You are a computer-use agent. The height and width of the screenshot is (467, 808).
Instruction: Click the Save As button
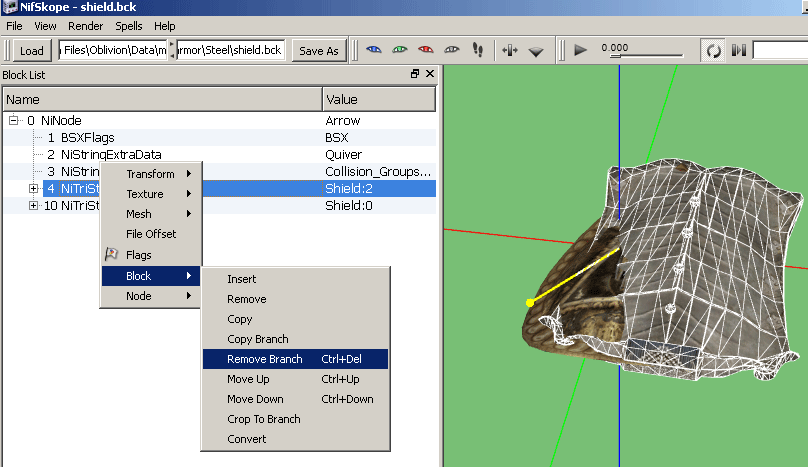(318, 51)
